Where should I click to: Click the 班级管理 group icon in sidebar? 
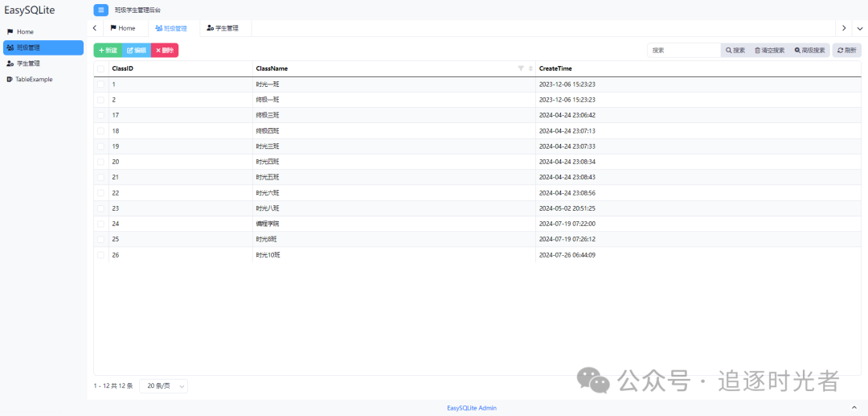(10, 47)
